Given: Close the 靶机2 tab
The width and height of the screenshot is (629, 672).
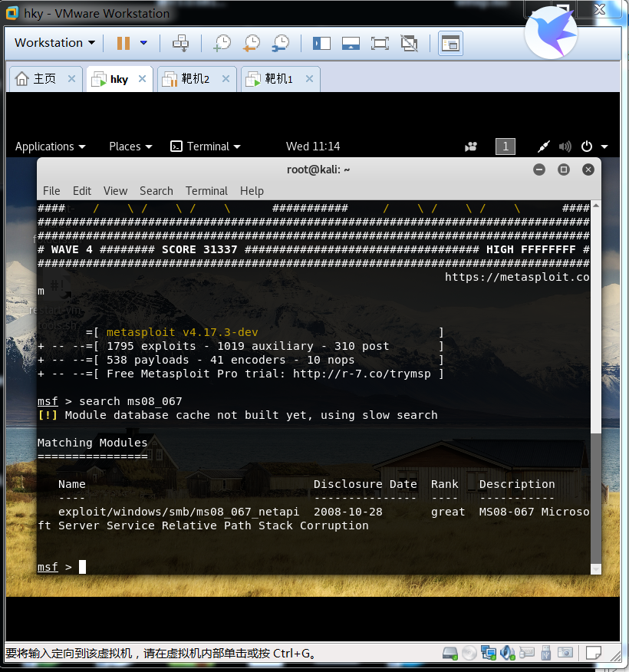Looking at the screenshot, I should coord(226,79).
